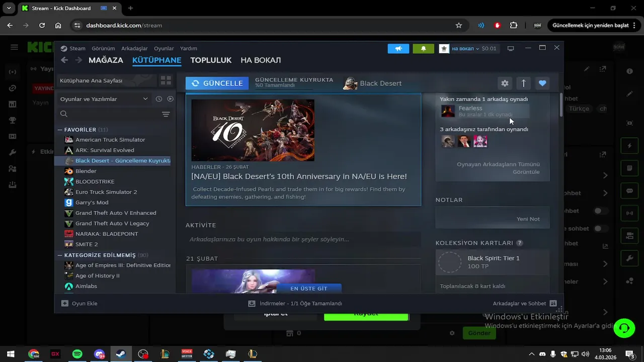The image size is (644, 362).
Task: Click the Steam forward navigation arrow
Action: pos(78,60)
